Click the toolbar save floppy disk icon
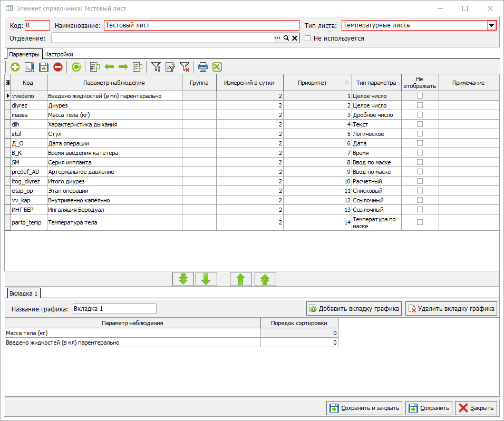This screenshot has width=504, height=421. (44, 67)
